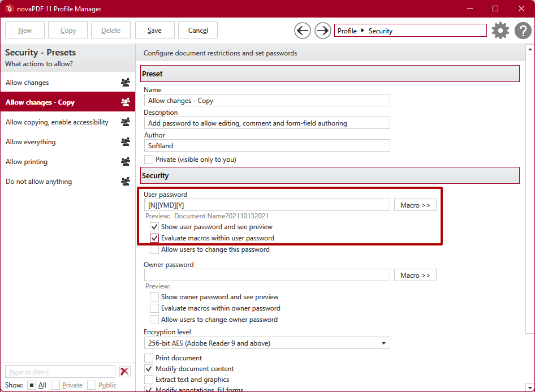Click the New button

pyautogui.click(x=25, y=31)
